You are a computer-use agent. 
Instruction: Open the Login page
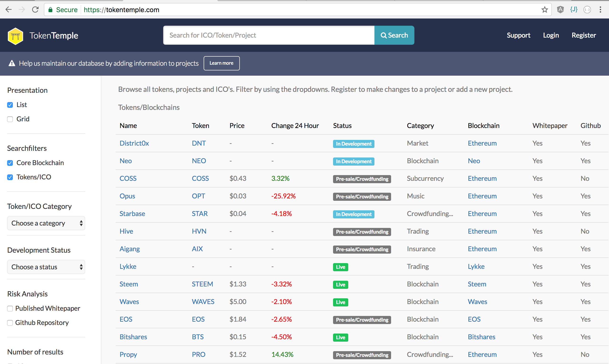[x=551, y=35]
